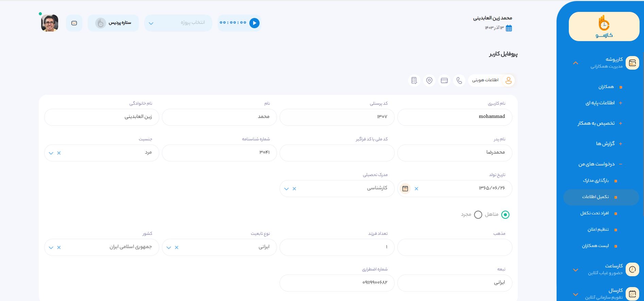Open the documents checklist tab icon

point(414,81)
